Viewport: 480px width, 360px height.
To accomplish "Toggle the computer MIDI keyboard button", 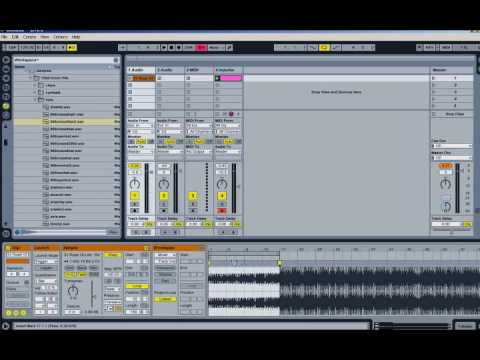I will coord(419,48).
